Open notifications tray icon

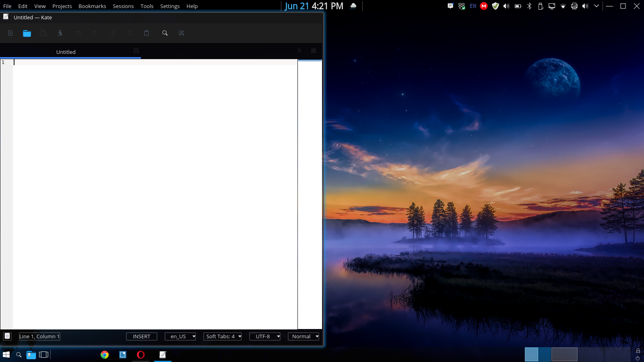point(450,6)
